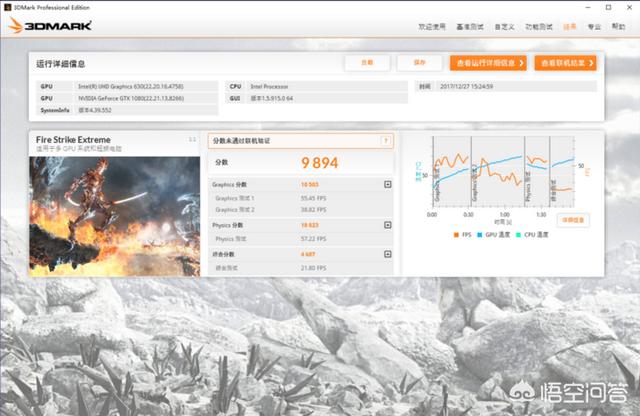Open the 帮助 help tab

point(618,27)
